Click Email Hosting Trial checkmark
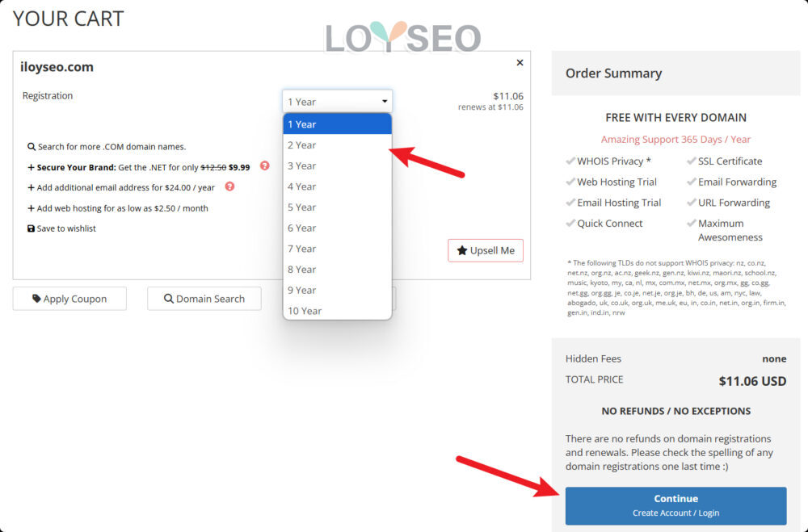 point(570,203)
